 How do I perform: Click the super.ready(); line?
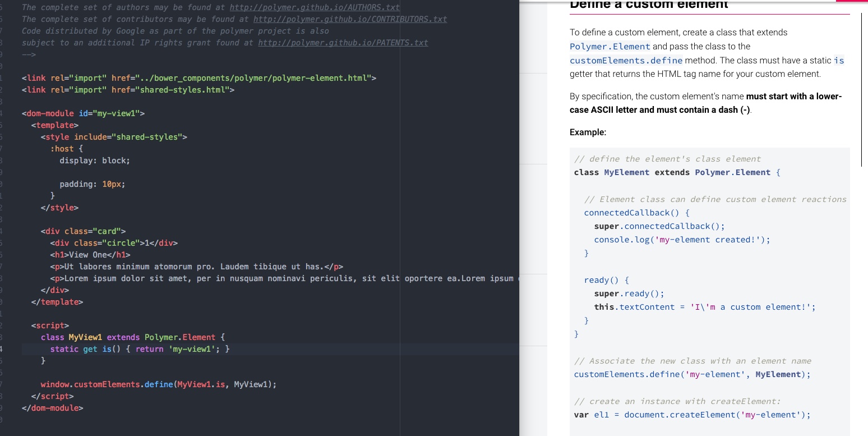click(x=629, y=293)
